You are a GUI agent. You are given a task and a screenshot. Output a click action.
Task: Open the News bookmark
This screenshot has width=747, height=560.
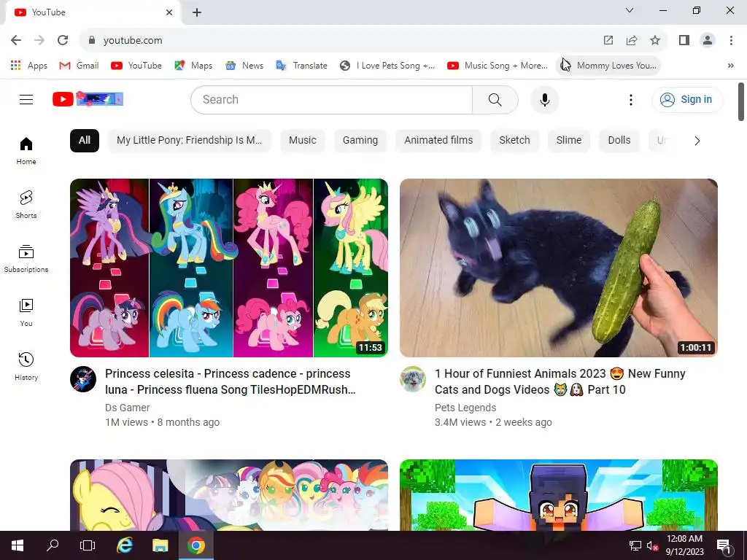point(244,65)
